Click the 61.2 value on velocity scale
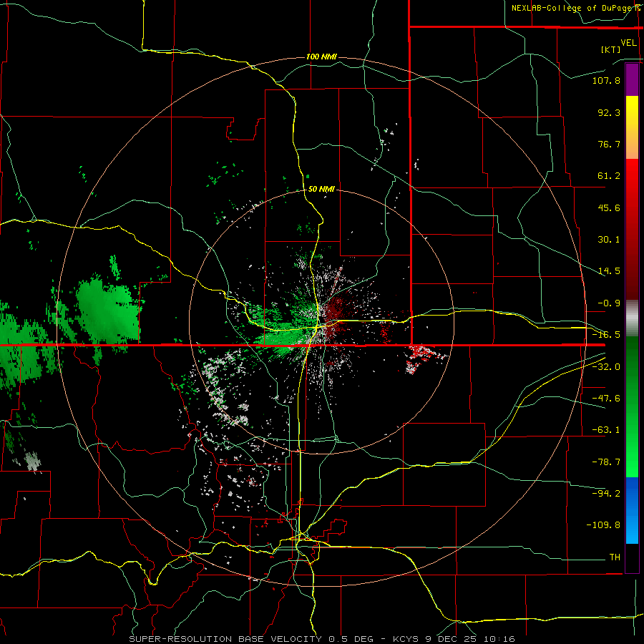Screen dimensions: 644x644 click(x=609, y=176)
